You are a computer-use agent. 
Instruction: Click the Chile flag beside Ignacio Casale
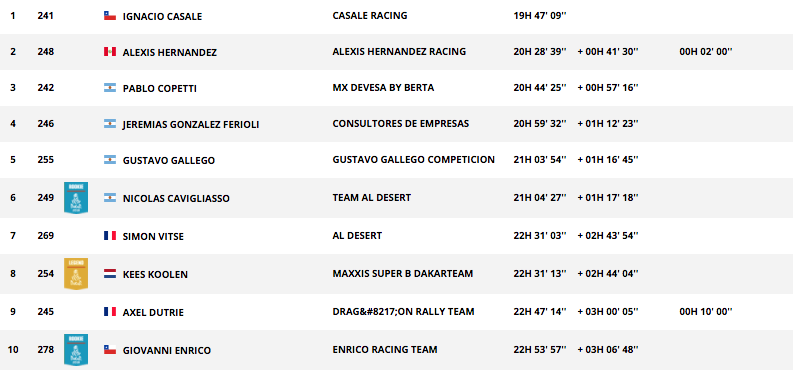click(x=110, y=16)
